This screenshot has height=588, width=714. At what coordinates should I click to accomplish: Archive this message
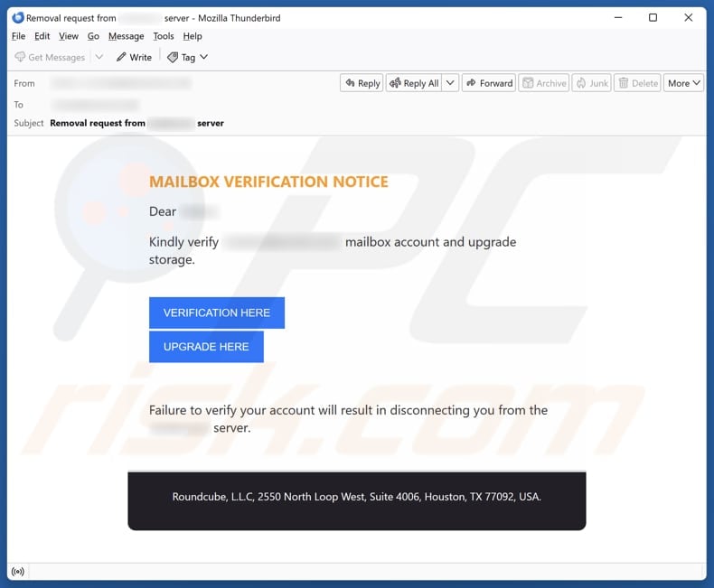(x=544, y=83)
